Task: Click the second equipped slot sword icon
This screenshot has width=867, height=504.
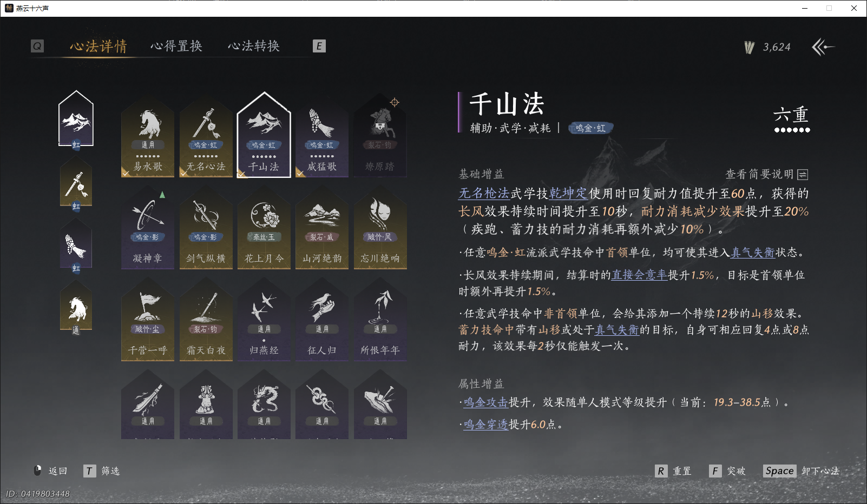Action: click(x=76, y=184)
